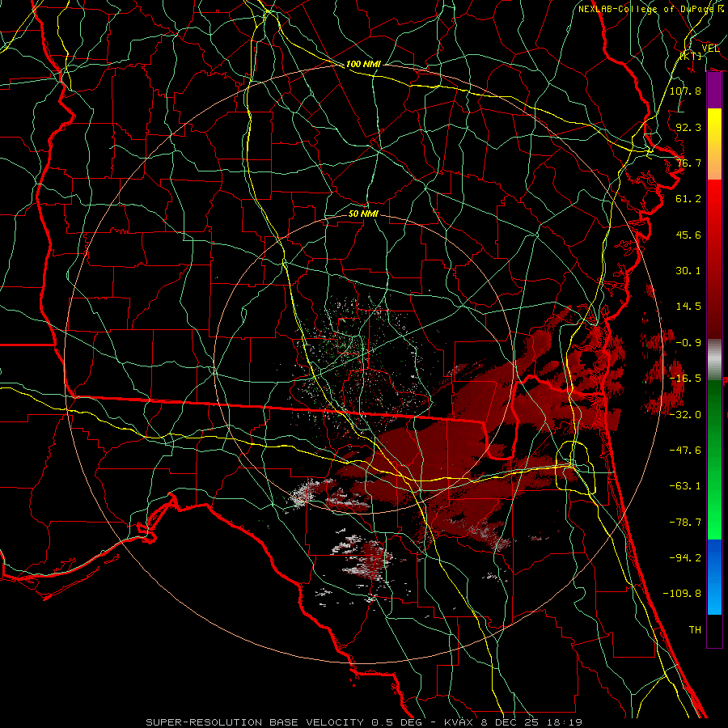Viewport: 728px width, 728px height.
Task: Click the TH label at legend bottom
Action: 695,629
